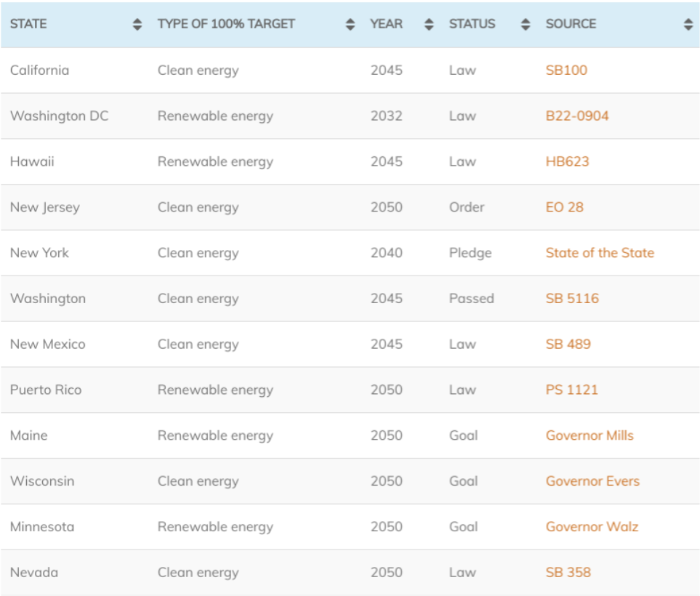
Task: Open the B22-0904 source link
Action: point(576,116)
